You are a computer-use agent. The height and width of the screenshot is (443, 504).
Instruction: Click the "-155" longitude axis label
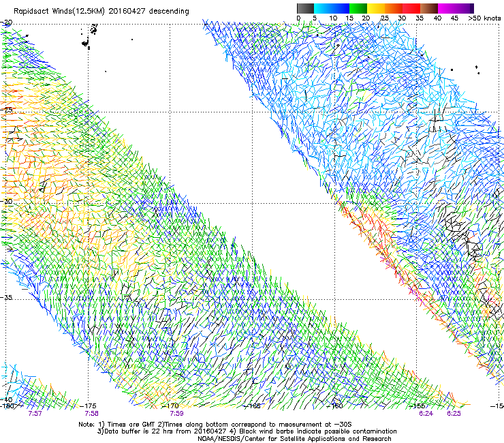417,406
